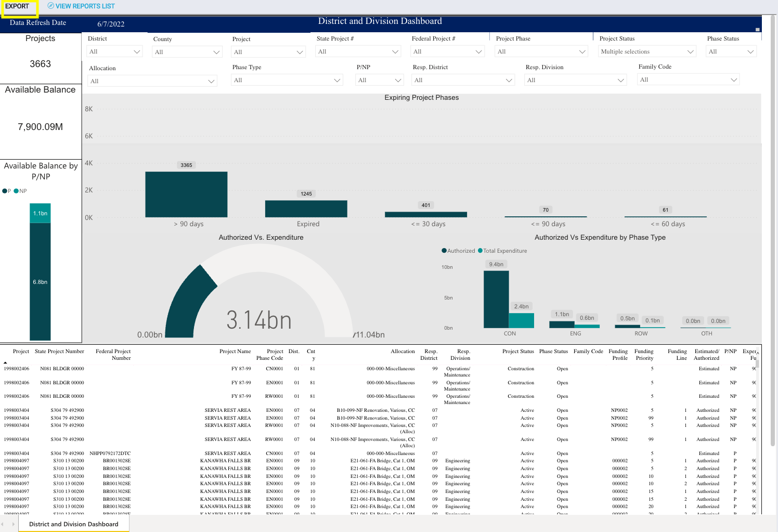Open the Family Code dropdown
Viewport: 778px width, 532px height.
(689, 80)
